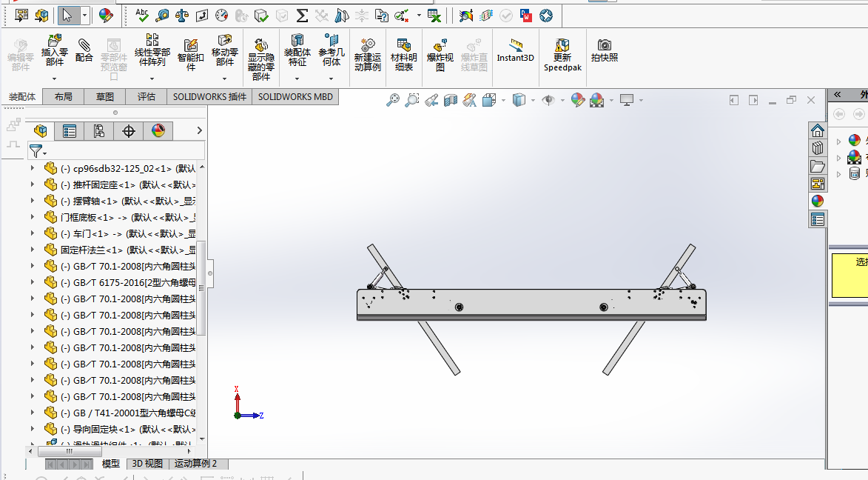This screenshot has width=868, height=480.
Task: Click the tree filter funnel icon
Action: click(36, 151)
